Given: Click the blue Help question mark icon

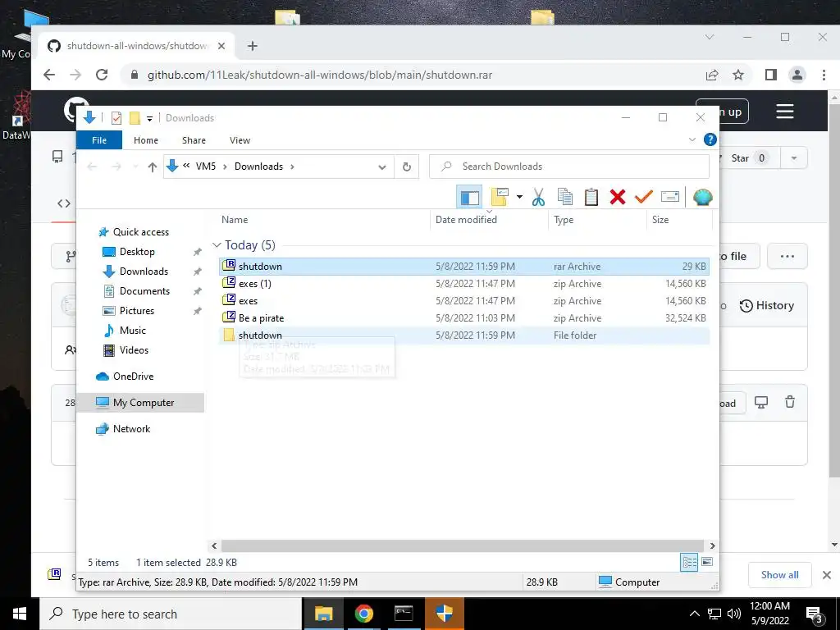Looking at the screenshot, I should point(710,139).
